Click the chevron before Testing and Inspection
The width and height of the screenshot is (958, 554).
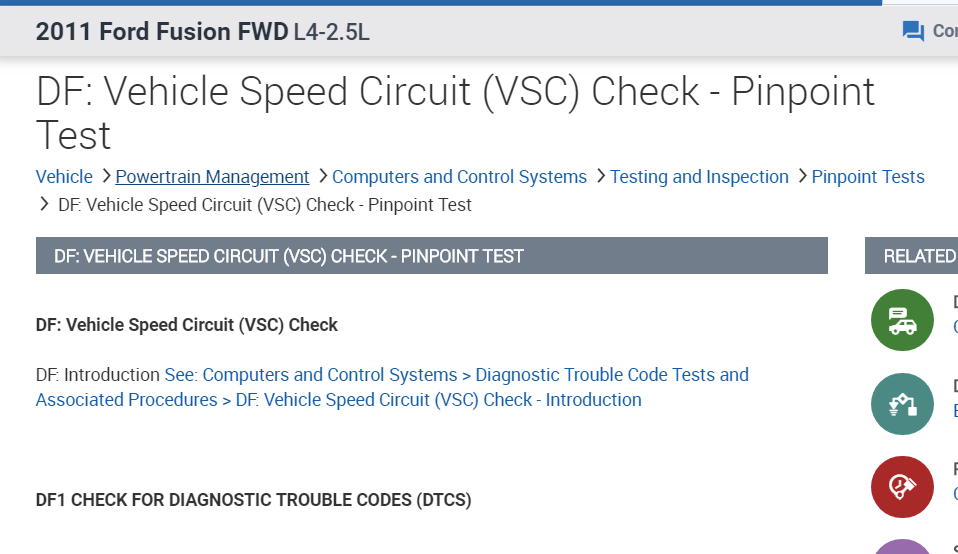pyautogui.click(x=600, y=176)
